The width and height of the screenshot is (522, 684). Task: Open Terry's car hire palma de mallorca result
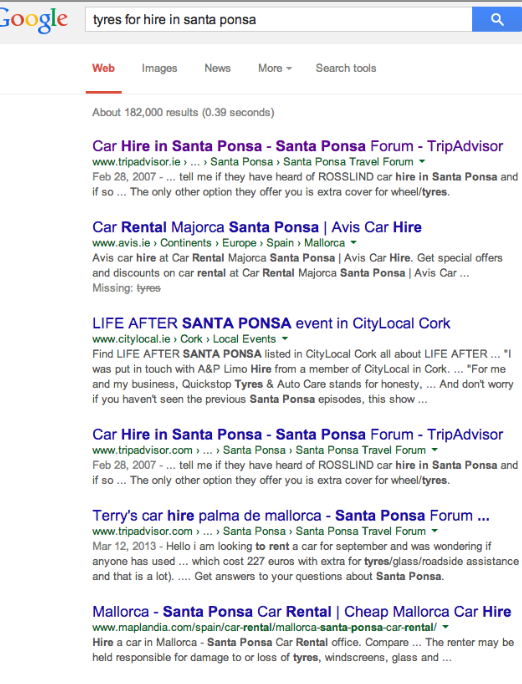(291, 516)
